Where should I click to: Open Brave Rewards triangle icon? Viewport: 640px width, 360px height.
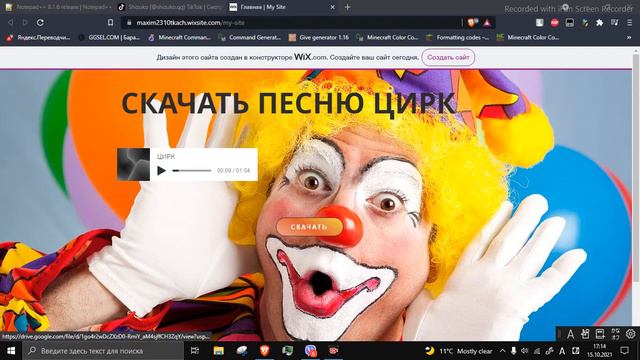click(487, 23)
